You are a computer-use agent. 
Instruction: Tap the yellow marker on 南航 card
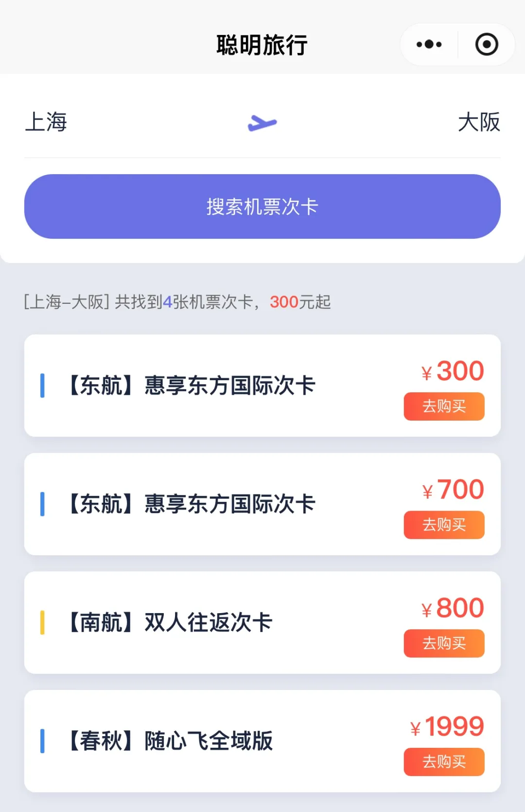[42, 622]
